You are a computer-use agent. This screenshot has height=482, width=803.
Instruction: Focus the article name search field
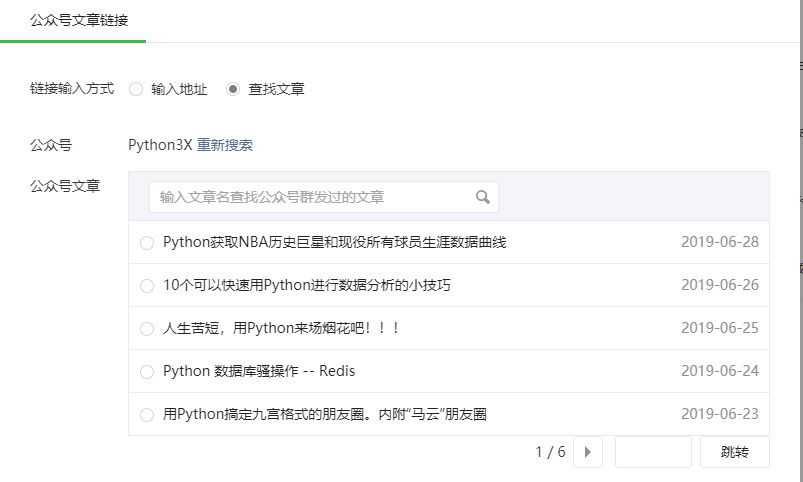pyautogui.click(x=324, y=197)
